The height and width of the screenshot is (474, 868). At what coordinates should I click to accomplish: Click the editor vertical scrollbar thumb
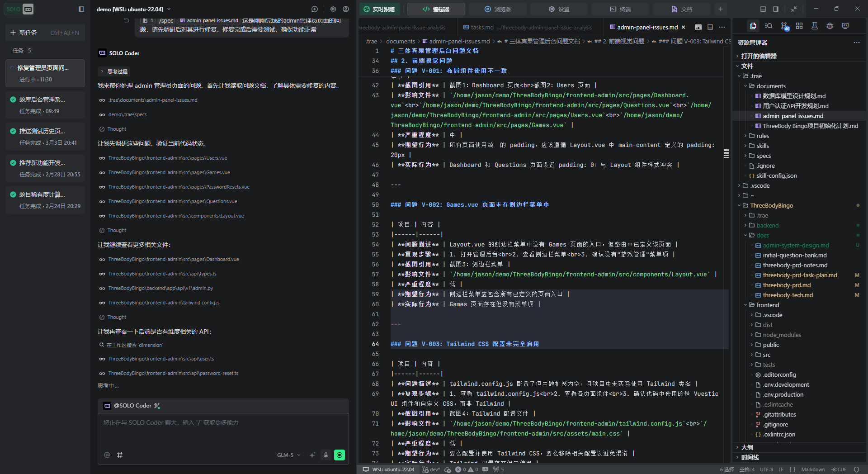726,153
